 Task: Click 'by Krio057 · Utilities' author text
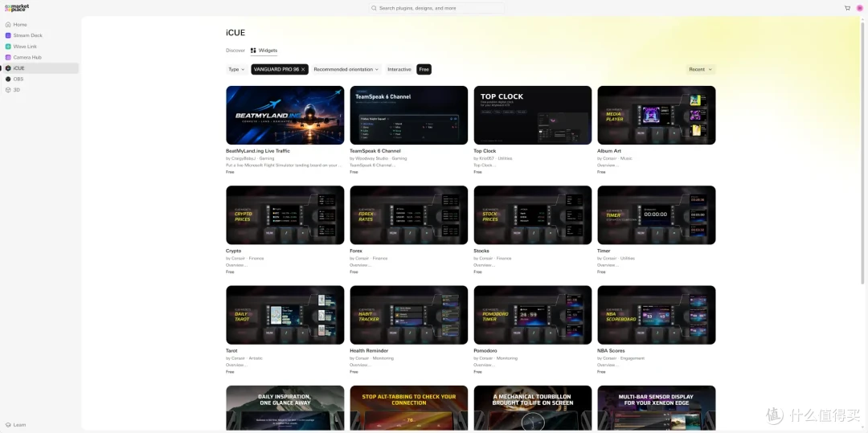493,158
